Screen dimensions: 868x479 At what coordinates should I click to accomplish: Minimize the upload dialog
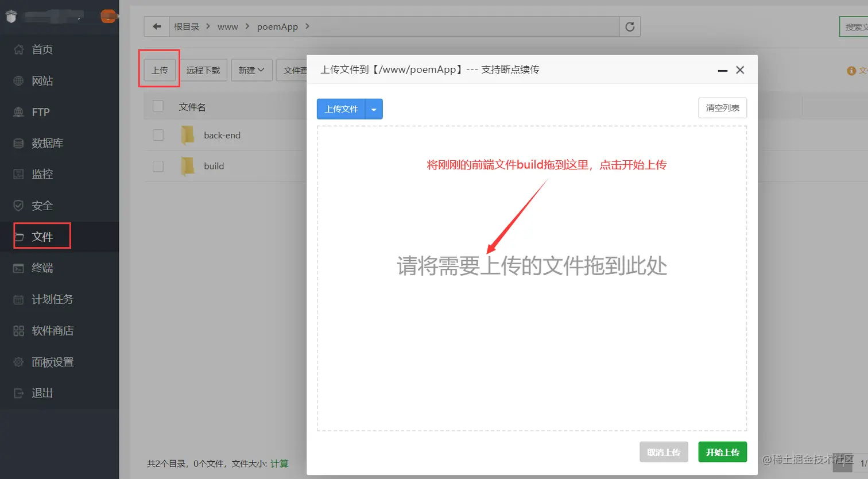pyautogui.click(x=723, y=70)
